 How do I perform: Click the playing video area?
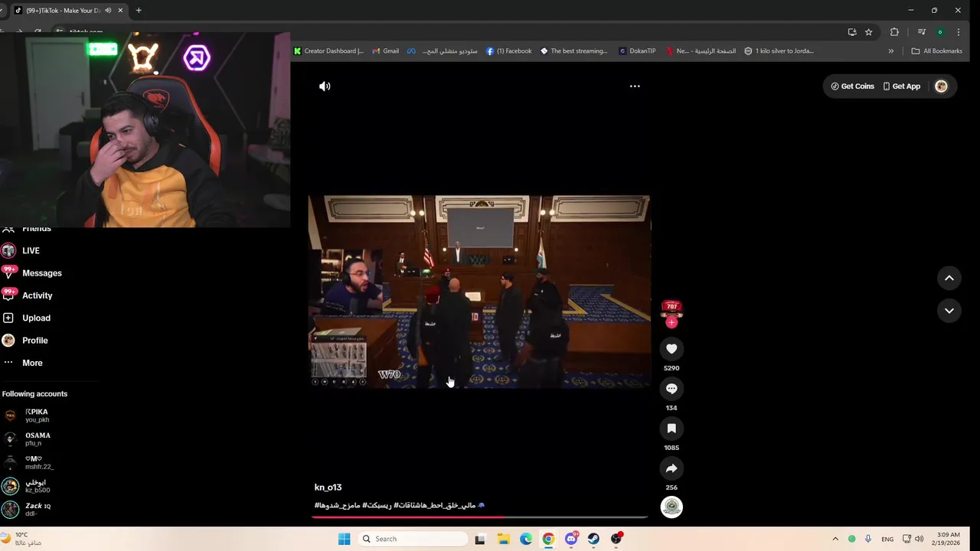(x=479, y=292)
